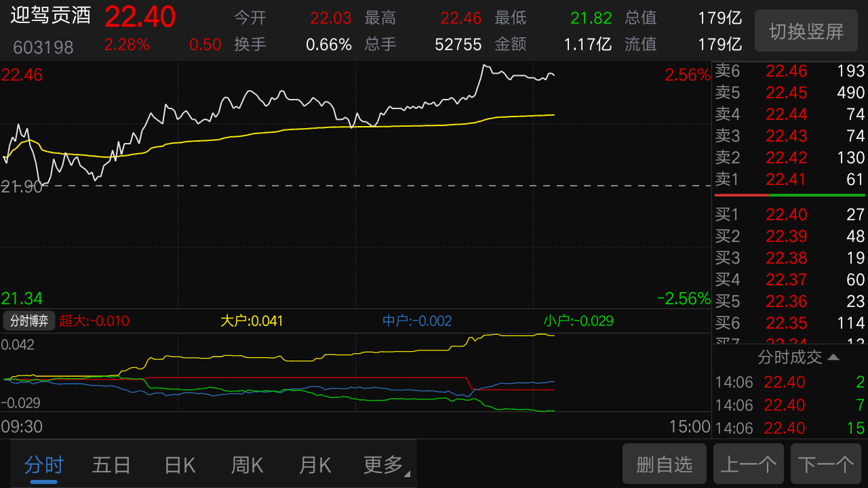Select the 买2 order row at 22.39
Image resolution: width=868 pixels, height=488 pixels.
point(790,236)
